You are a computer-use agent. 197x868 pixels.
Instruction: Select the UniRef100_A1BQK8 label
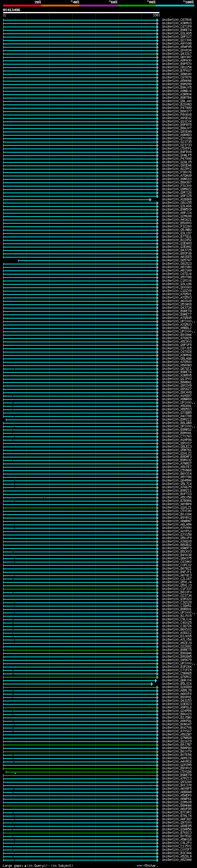(x=177, y=200)
